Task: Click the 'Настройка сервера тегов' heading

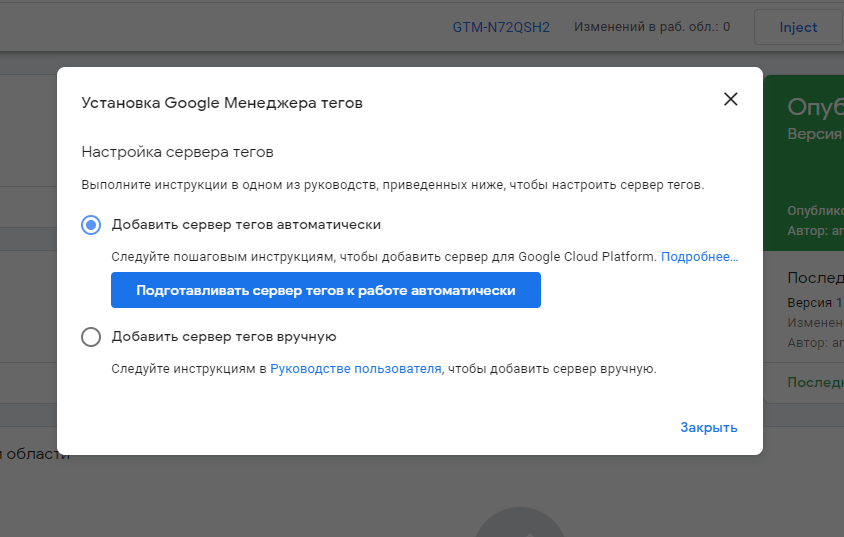Action: [177, 152]
